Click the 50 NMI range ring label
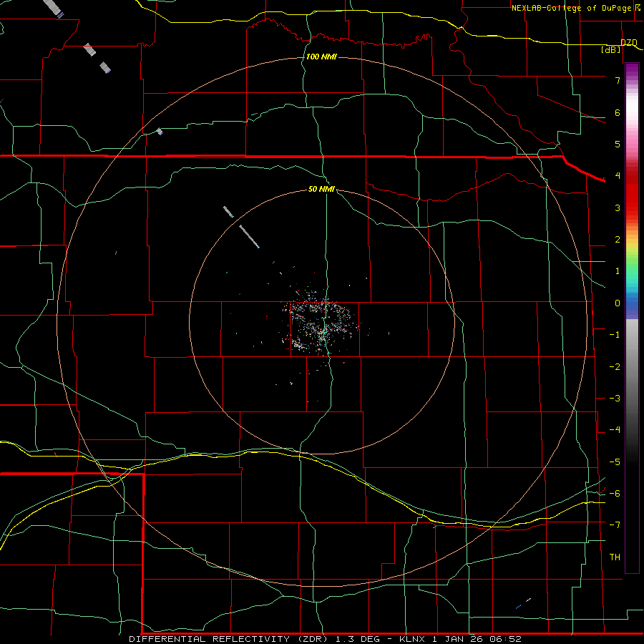 [321, 189]
